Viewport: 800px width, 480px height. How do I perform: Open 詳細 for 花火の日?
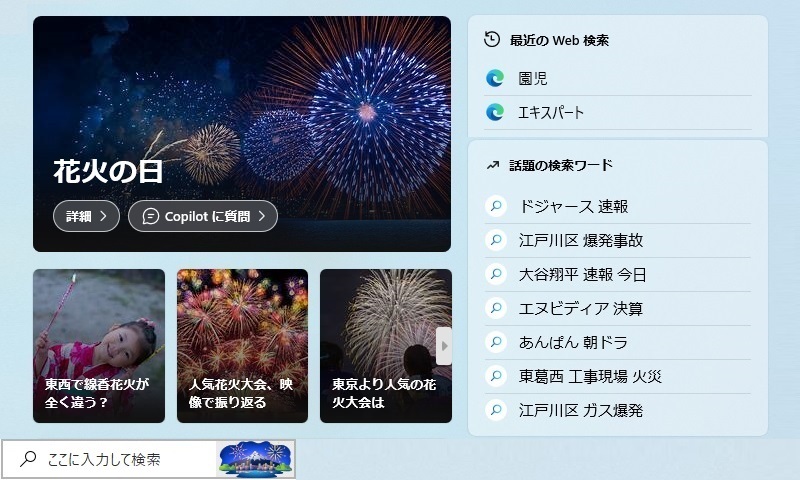click(x=86, y=216)
